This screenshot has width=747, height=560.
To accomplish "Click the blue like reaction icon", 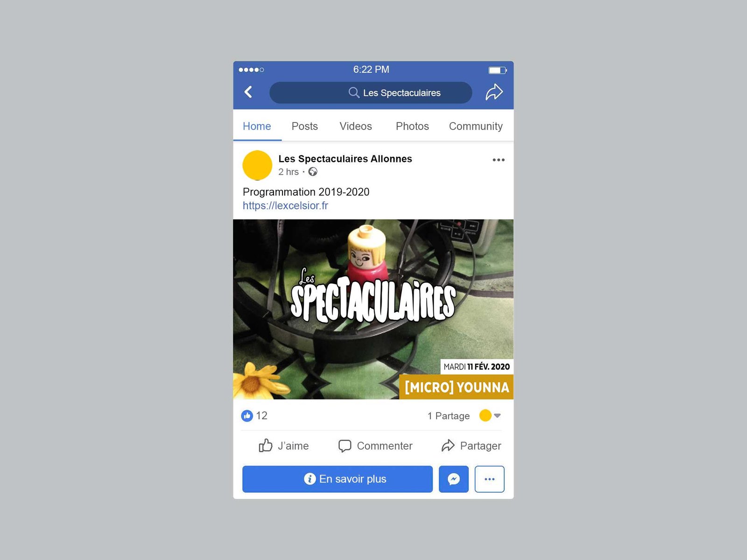I will pos(247,415).
